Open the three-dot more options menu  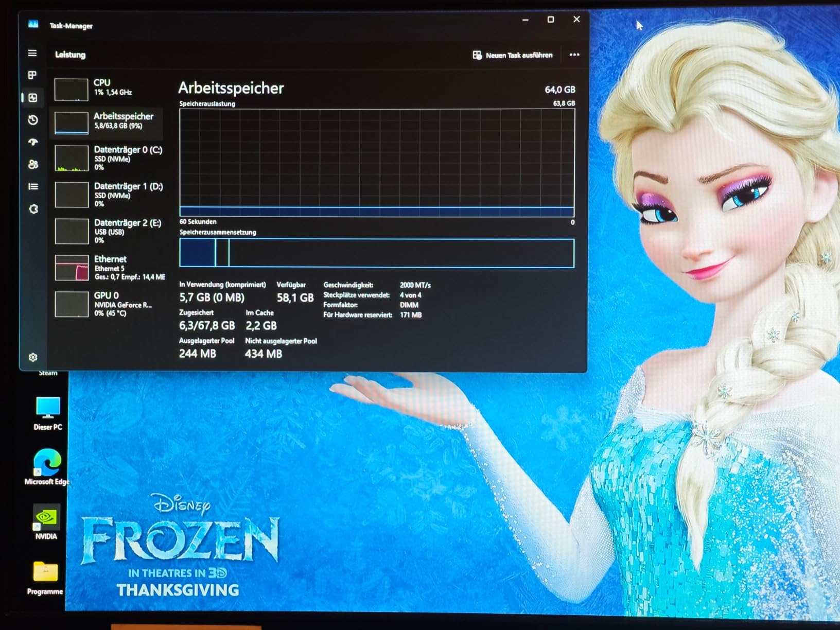pyautogui.click(x=574, y=55)
